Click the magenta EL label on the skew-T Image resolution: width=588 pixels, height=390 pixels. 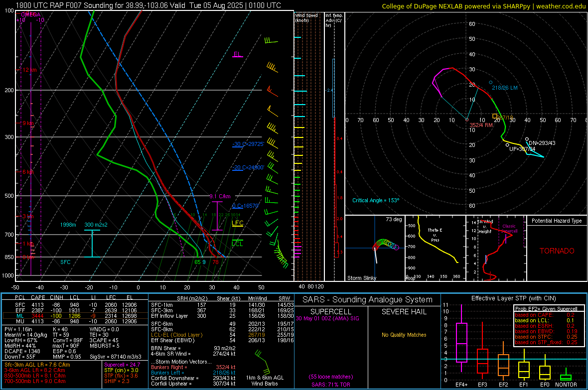point(237,54)
